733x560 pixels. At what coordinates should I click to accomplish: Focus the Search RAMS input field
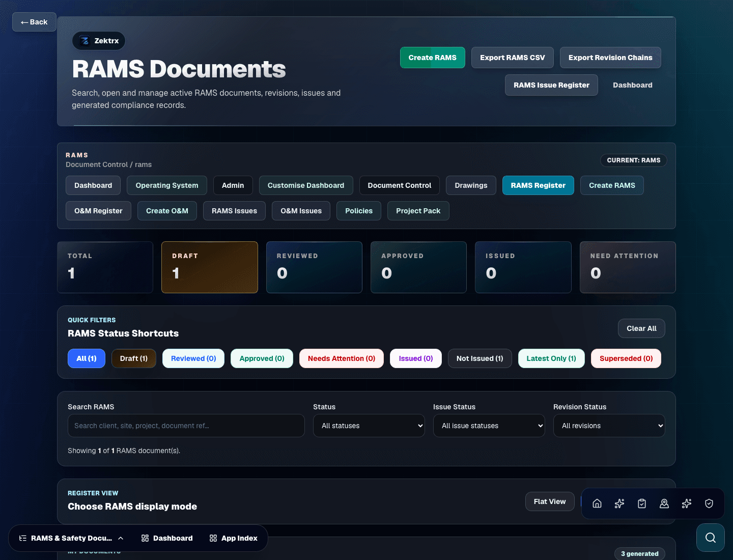(186, 426)
